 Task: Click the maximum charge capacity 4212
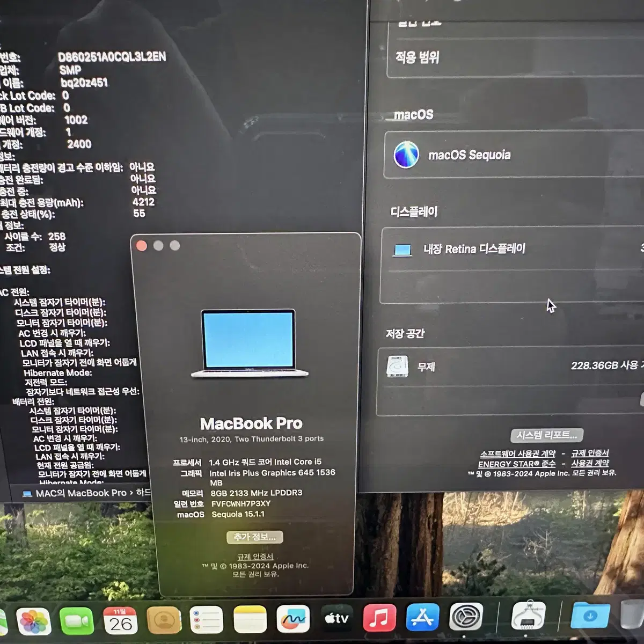click(x=143, y=202)
